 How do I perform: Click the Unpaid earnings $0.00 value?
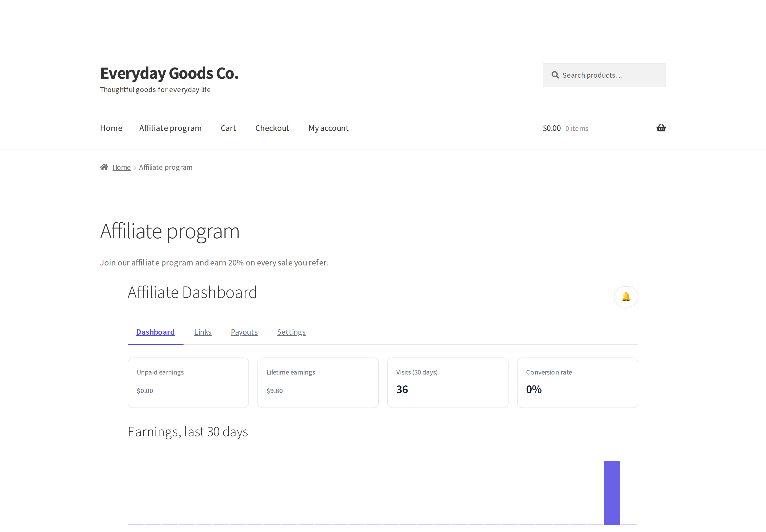tap(145, 391)
